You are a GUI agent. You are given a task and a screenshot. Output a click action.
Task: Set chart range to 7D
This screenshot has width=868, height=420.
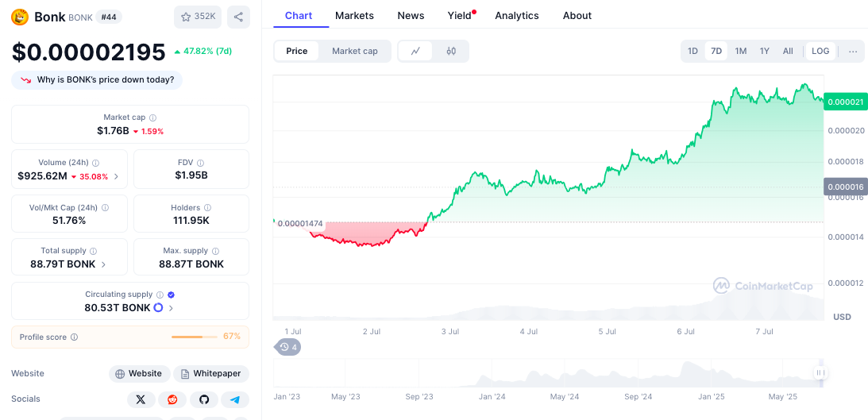click(716, 51)
